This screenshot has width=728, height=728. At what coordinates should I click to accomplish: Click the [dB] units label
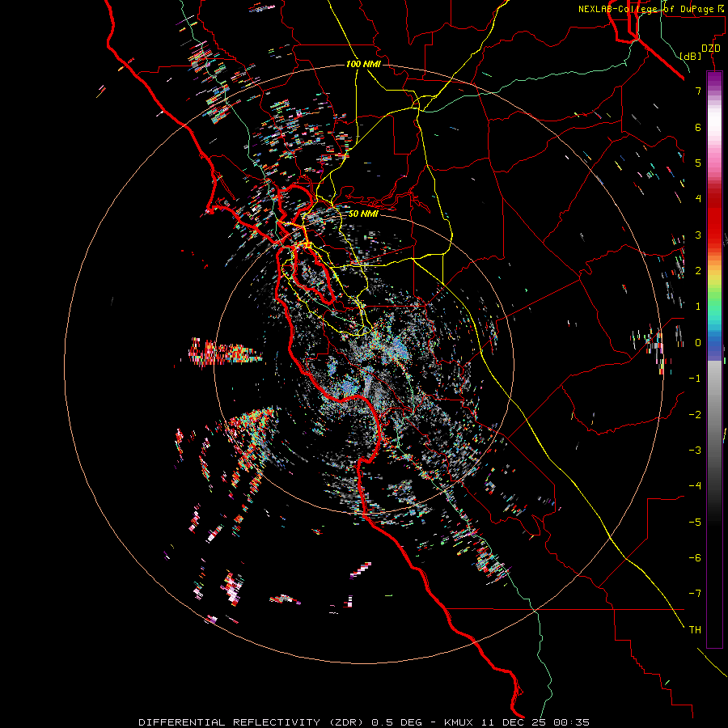pyautogui.click(x=691, y=56)
